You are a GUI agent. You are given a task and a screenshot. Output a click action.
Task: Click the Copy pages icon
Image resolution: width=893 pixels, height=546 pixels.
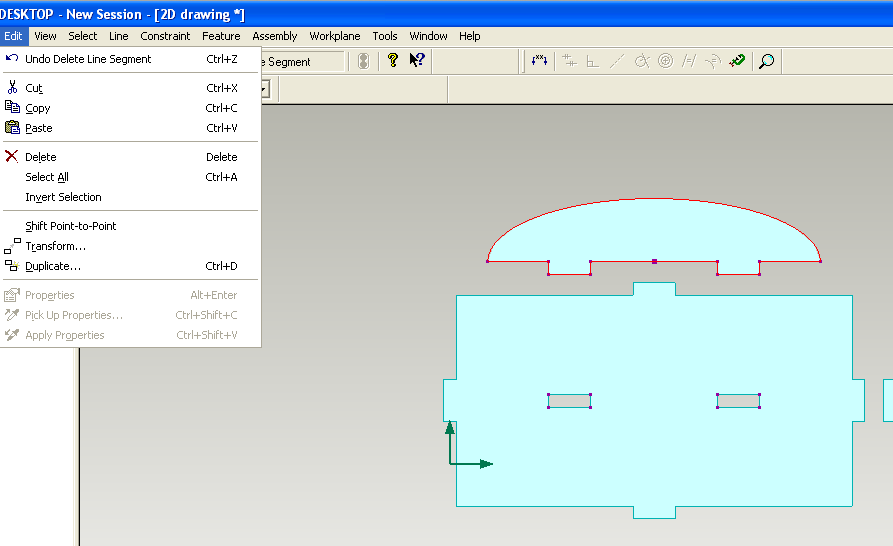pos(12,107)
